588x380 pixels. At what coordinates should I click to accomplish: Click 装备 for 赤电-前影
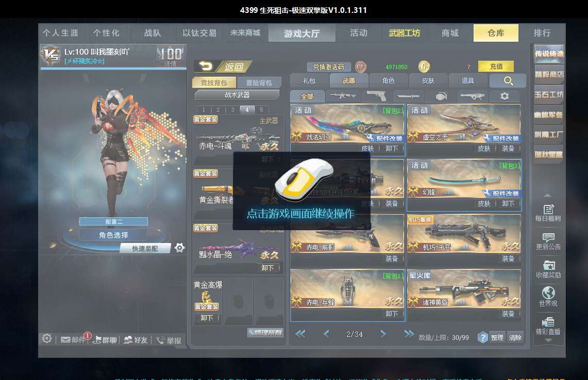[392, 258]
